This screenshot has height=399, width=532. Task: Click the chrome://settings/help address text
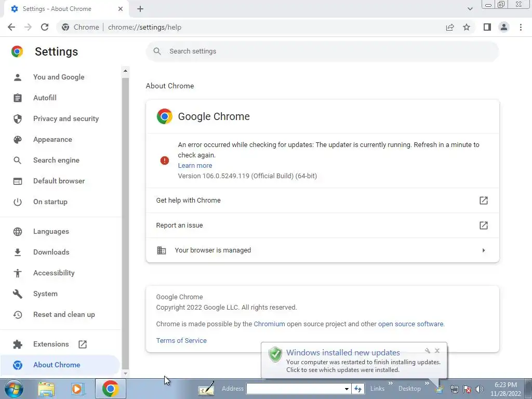tap(144, 27)
